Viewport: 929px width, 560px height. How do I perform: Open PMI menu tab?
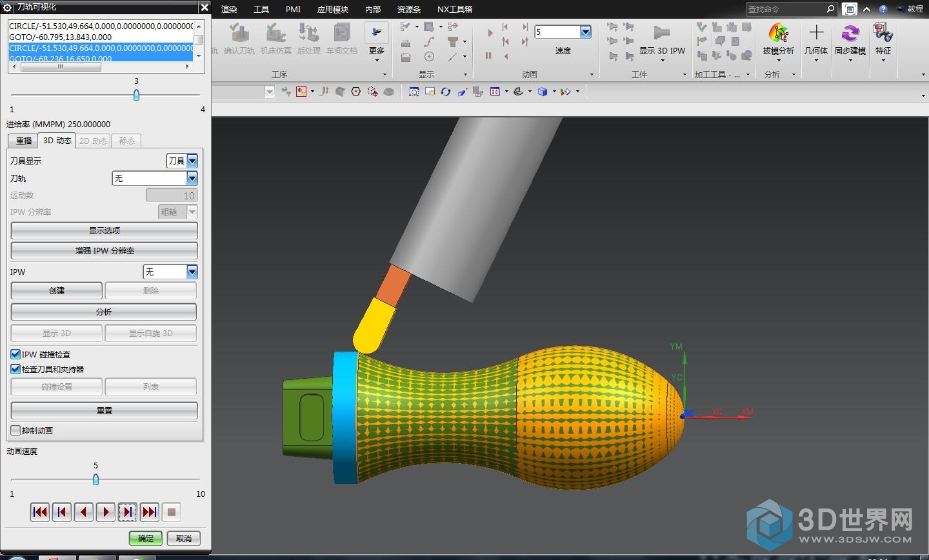pyautogui.click(x=294, y=9)
